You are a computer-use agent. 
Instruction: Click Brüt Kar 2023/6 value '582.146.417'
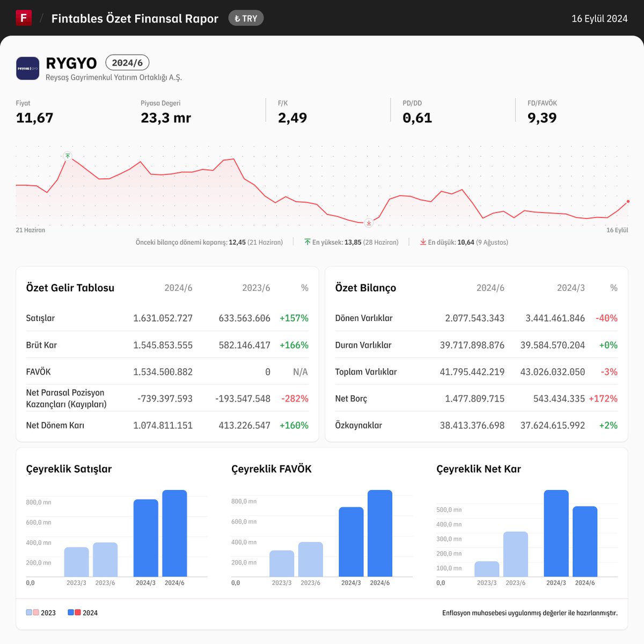click(x=245, y=345)
